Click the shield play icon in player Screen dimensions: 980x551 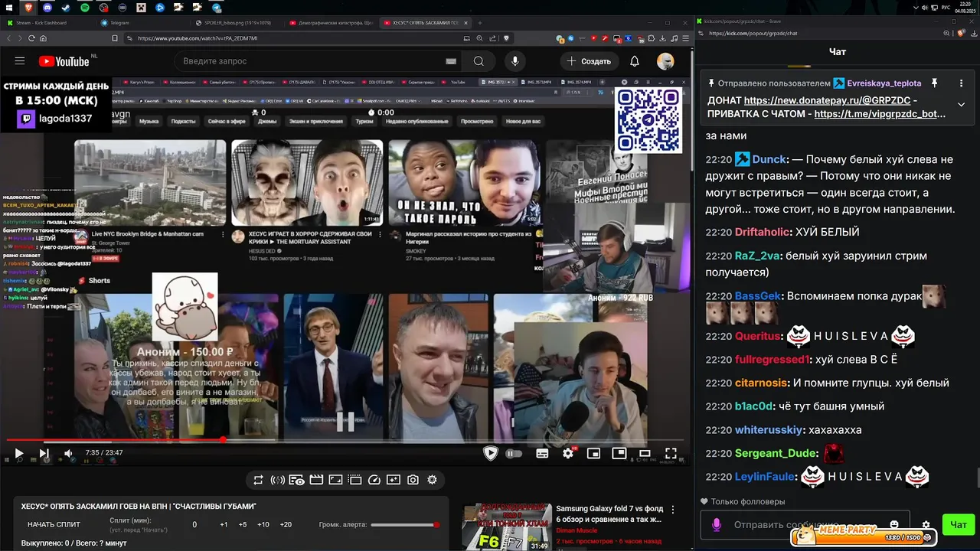[x=491, y=453]
